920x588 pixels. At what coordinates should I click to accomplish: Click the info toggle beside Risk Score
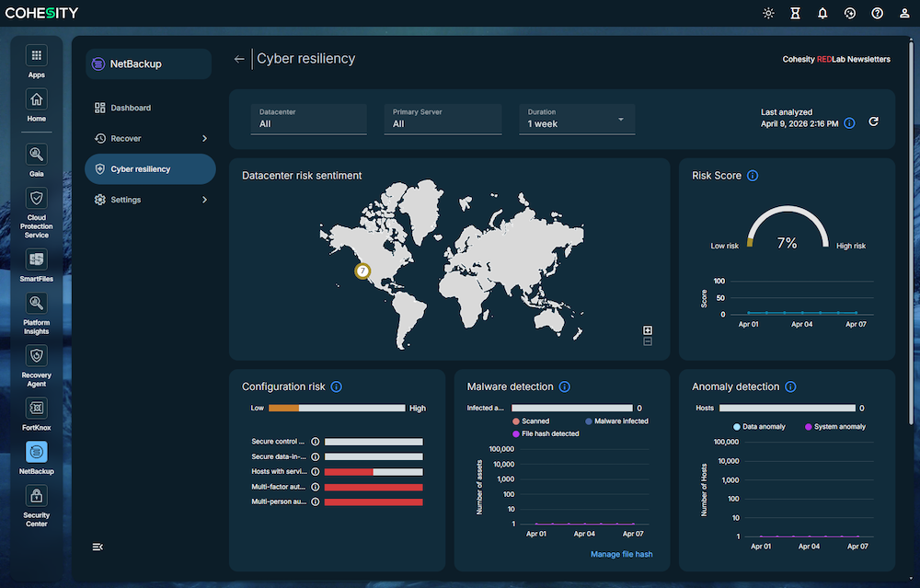pyautogui.click(x=753, y=175)
